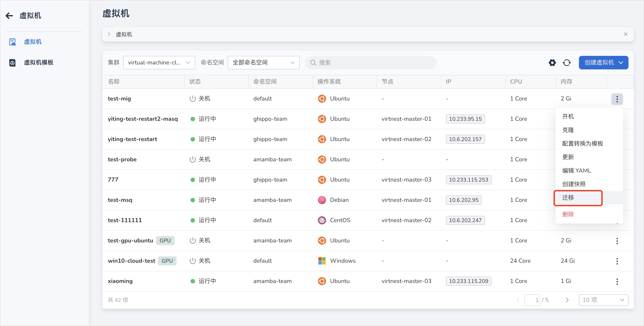
Task: Expand the 虚拟机 info banner chevron
Action: (109, 34)
